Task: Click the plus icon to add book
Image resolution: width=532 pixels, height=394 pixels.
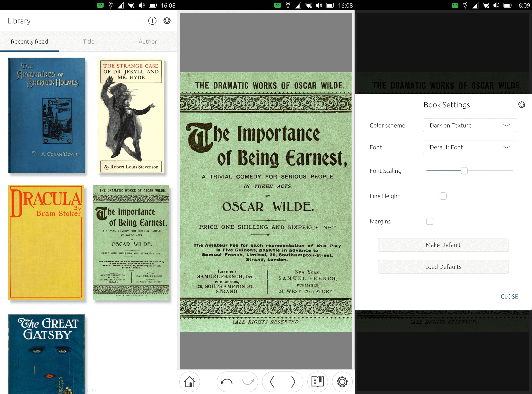Action: (138, 21)
